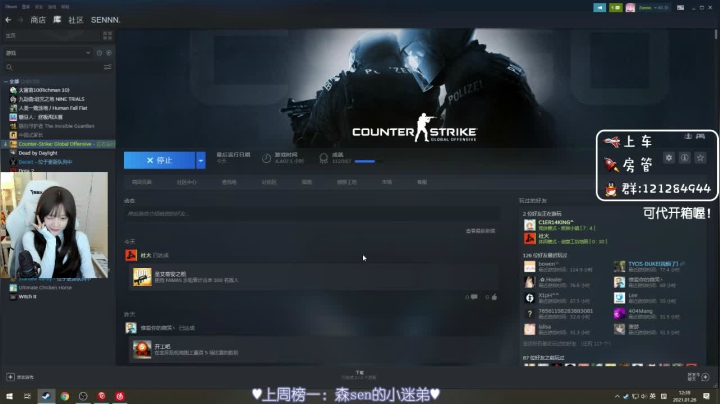This screenshot has height=404, width=720.
Task: Open the account name dropdown at top right
Action: 654,7
